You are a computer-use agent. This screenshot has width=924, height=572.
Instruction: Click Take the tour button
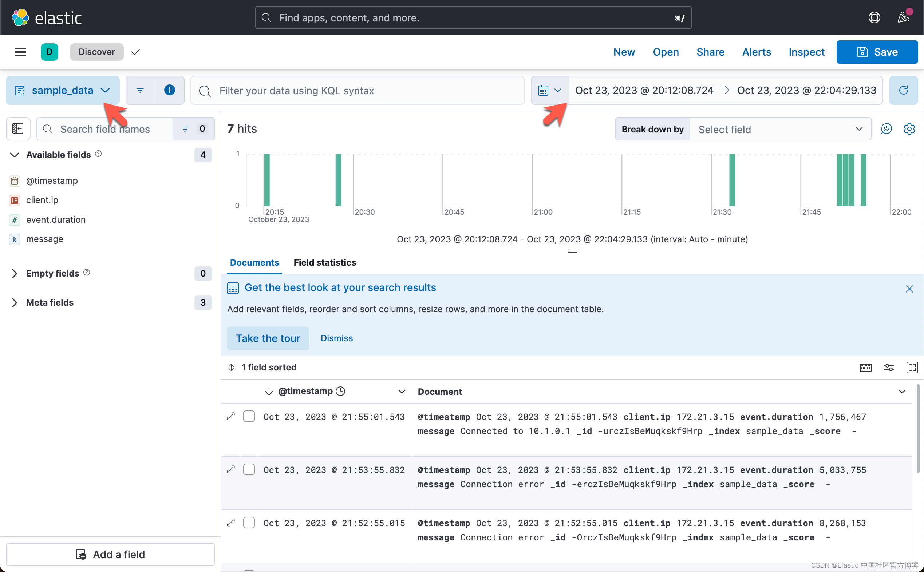click(x=268, y=338)
